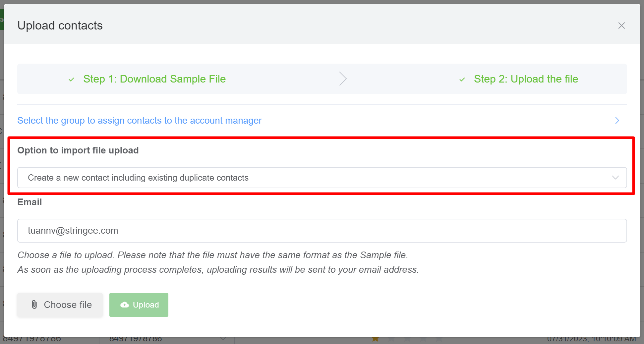Select the fifth star in the bottom row rating
The image size is (644, 344).
point(439,339)
